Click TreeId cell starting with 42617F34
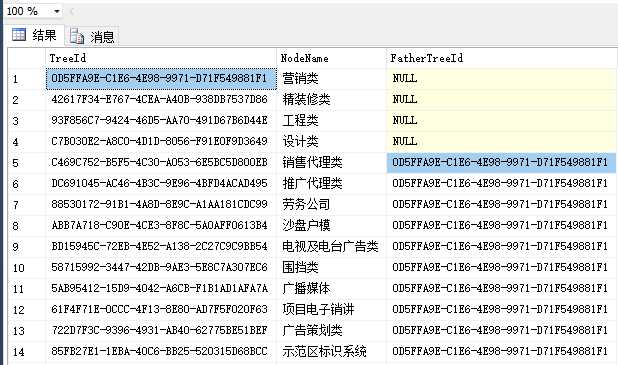 click(161, 100)
